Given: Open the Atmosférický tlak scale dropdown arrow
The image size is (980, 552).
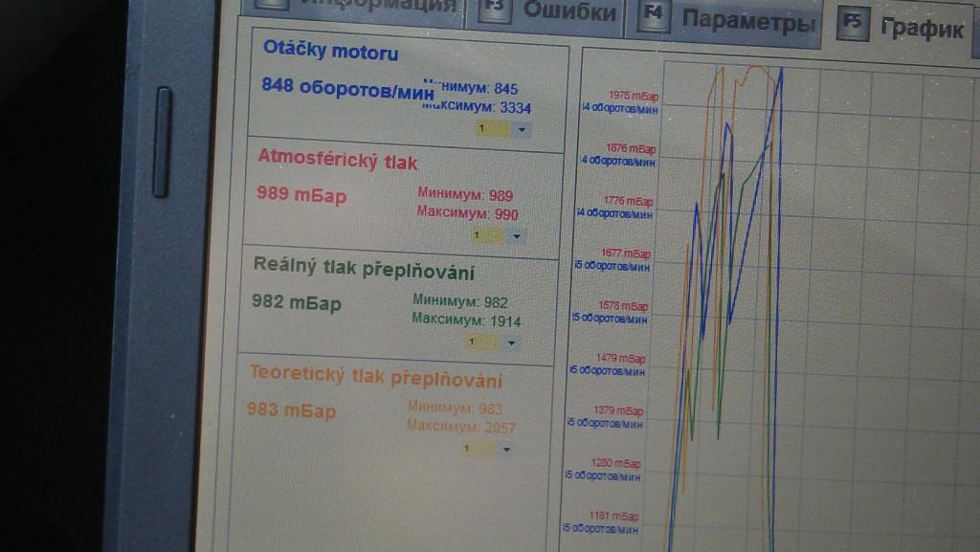Looking at the screenshot, I should [516, 235].
